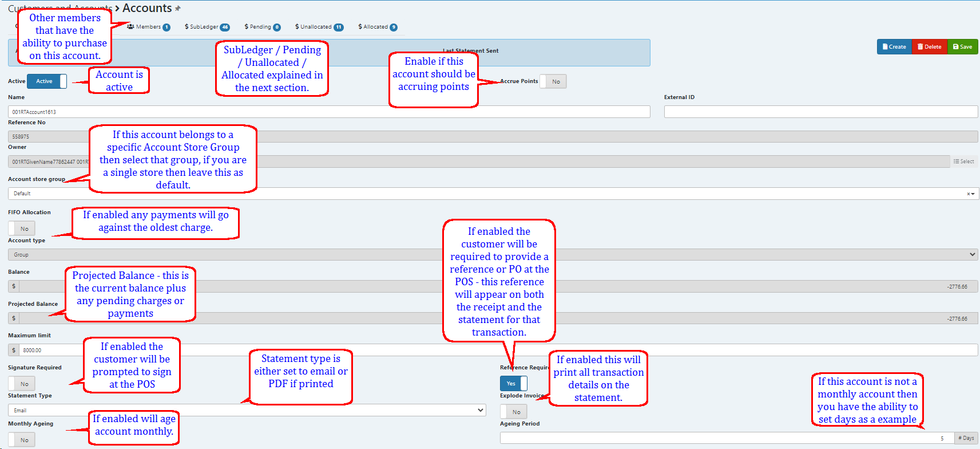Open the Statement Type dropdown
The height and width of the screenshot is (449, 980).
tap(247, 410)
